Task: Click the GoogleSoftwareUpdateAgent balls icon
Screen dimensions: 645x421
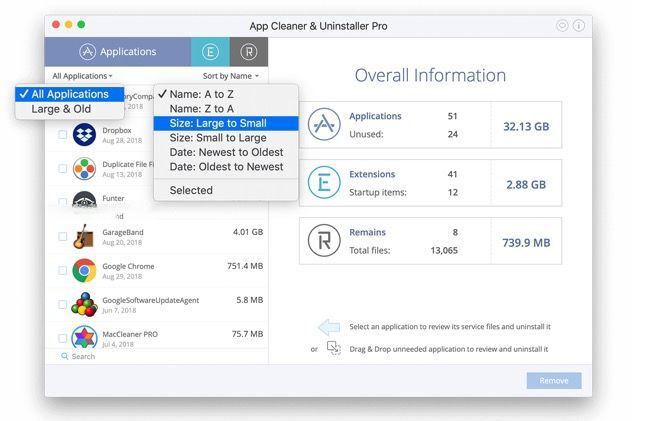Action: [x=84, y=305]
